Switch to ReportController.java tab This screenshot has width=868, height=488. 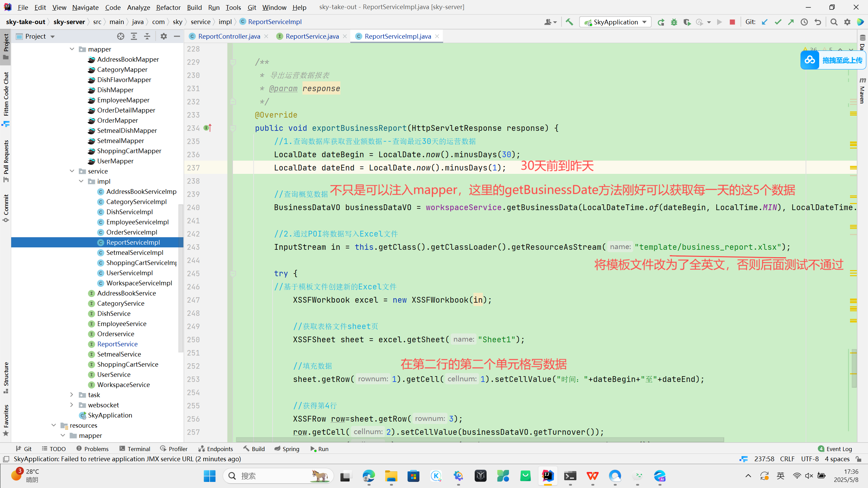pyautogui.click(x=229, y=36)
